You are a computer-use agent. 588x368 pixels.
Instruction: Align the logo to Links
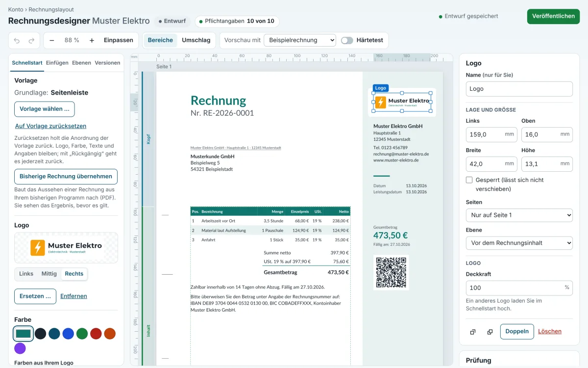click(x=26, y=274)
